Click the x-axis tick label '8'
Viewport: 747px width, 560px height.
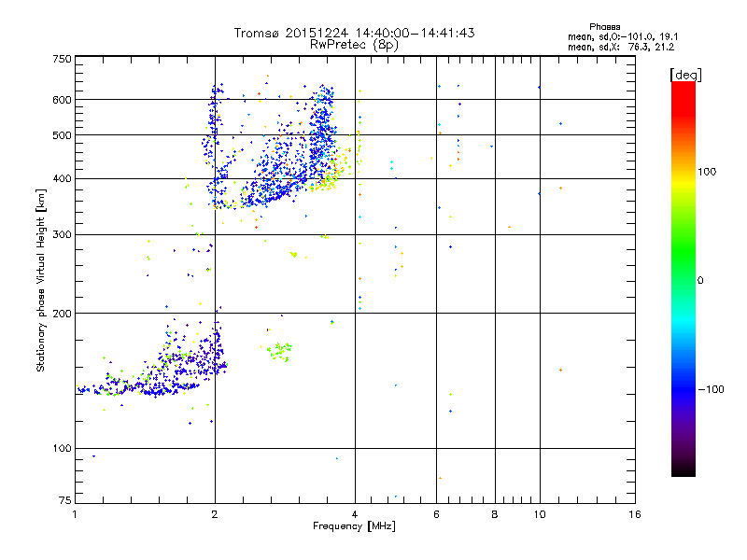pyautogui.click(x=495, y=514)
